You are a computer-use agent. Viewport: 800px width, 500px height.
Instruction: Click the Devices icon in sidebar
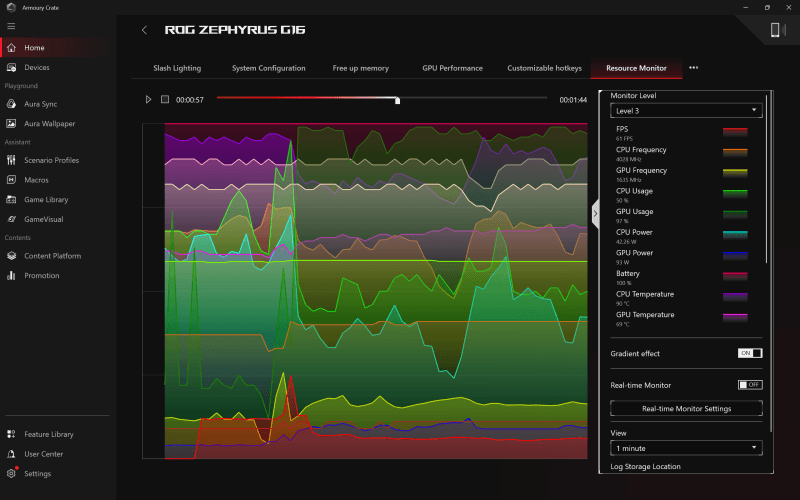pyautogui.click(x=11, y=67)
